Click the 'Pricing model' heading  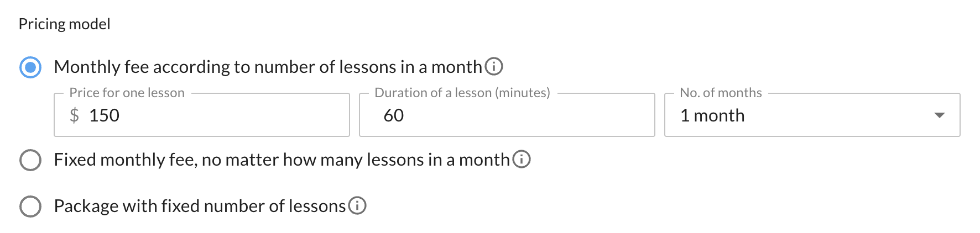point(64,24)
